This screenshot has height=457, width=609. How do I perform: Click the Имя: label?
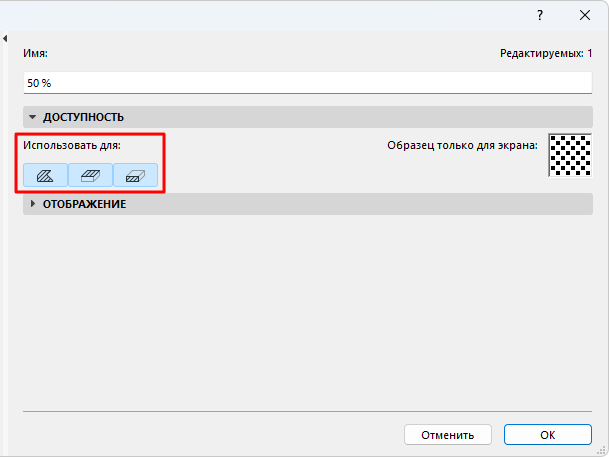click(36, 53)
